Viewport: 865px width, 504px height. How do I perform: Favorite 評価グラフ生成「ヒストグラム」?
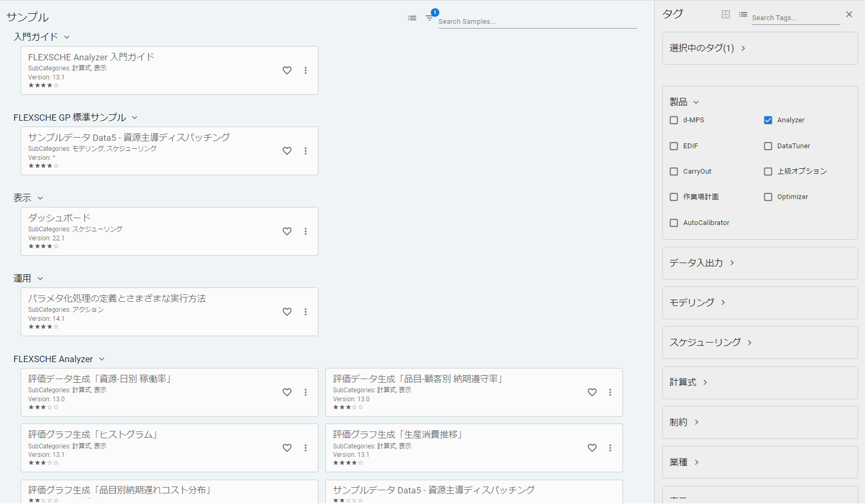[287, 448]
